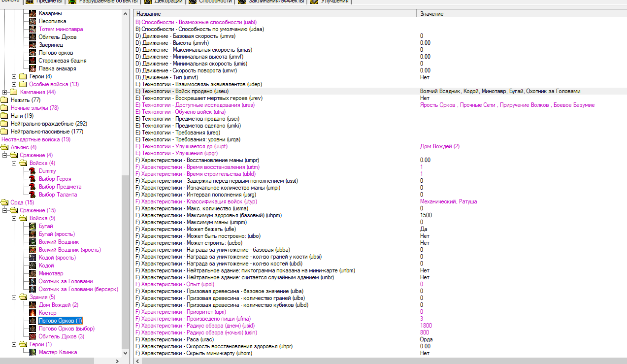Switch to the Способности tab
The height and width of the screenshot is (364, 627).
tap(210, 1)
